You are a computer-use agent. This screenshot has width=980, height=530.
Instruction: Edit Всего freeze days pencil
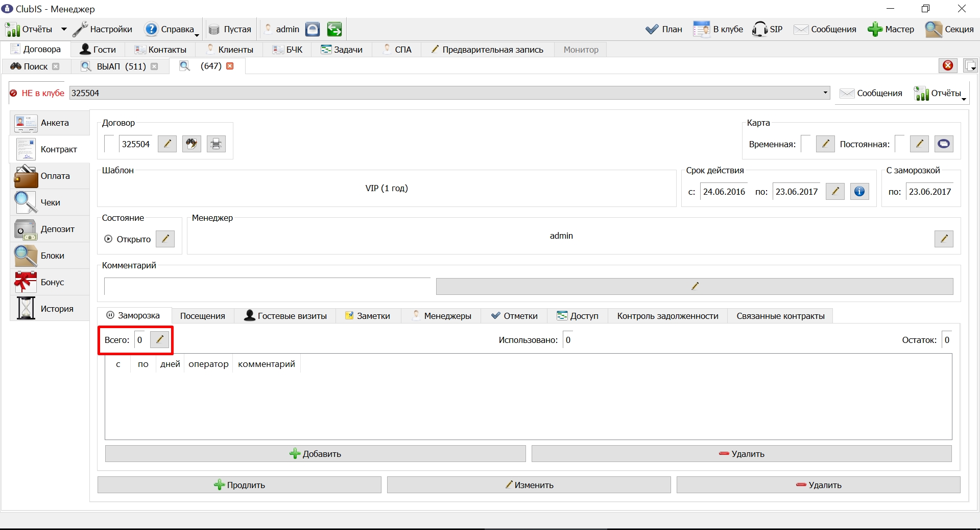point(159,340)
